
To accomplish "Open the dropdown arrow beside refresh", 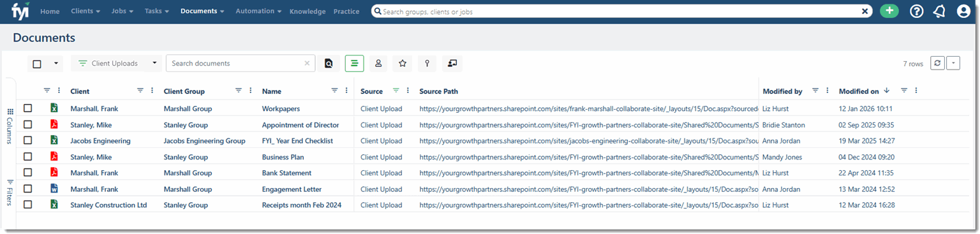I will click(x=953, y=63).
